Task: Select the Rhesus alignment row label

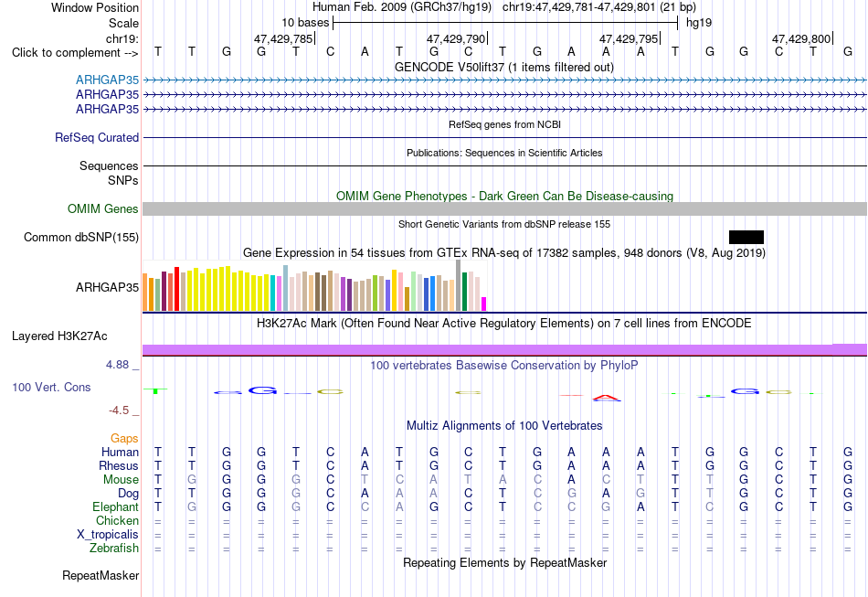Action: point(119,465)
